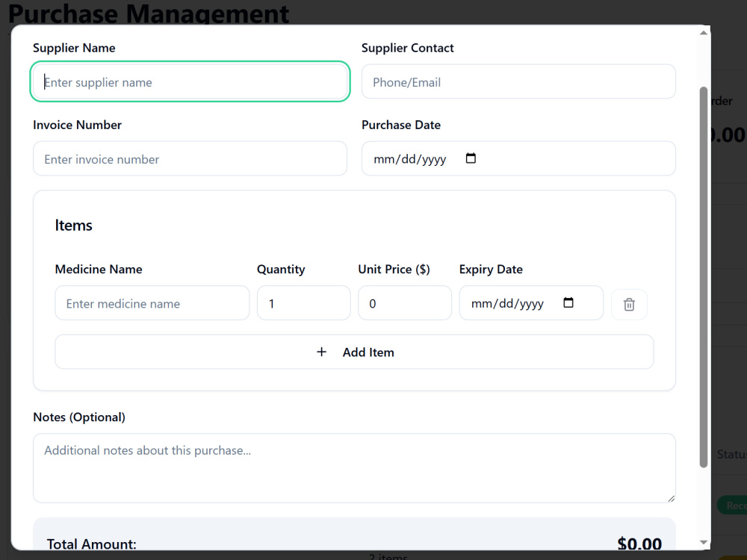The image size is (747, 560).
Task: Click the Purchase Management page title
Action: pos(149,13)
